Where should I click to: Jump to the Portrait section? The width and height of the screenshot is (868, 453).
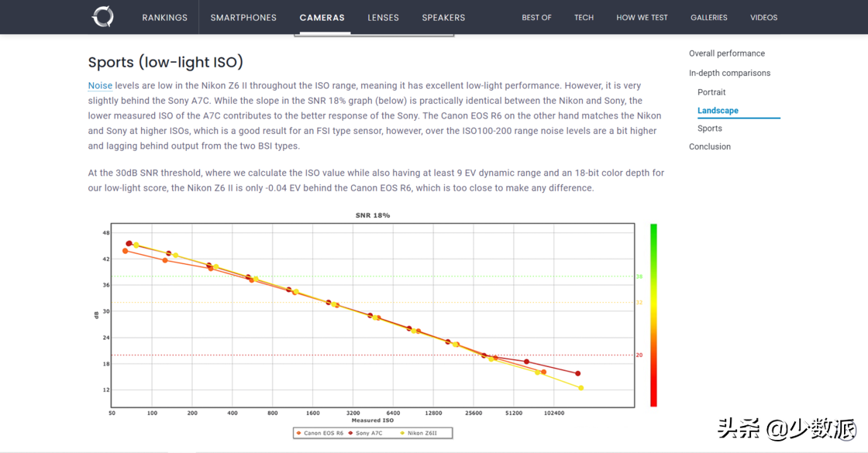[711, 92]
